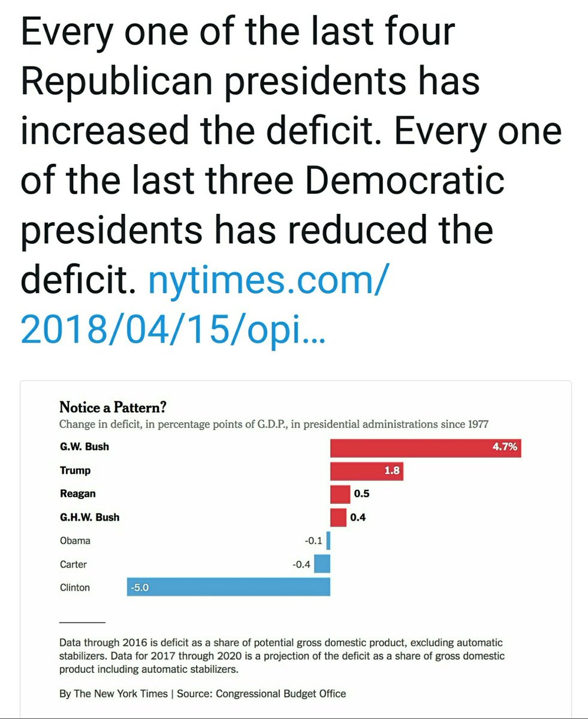Click the Clinton row label
Viewport: 588px width, 719px height.
(x=75, y=587)
